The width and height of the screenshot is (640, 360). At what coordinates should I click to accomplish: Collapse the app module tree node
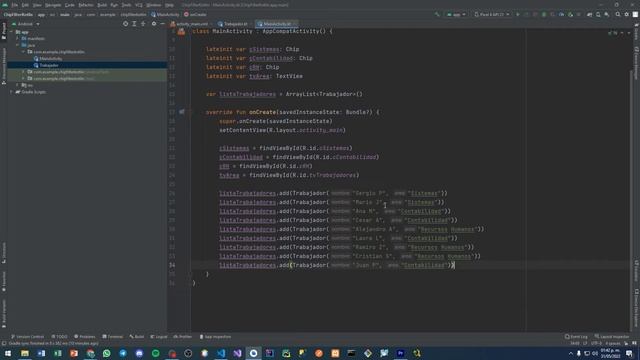(11, 32)
